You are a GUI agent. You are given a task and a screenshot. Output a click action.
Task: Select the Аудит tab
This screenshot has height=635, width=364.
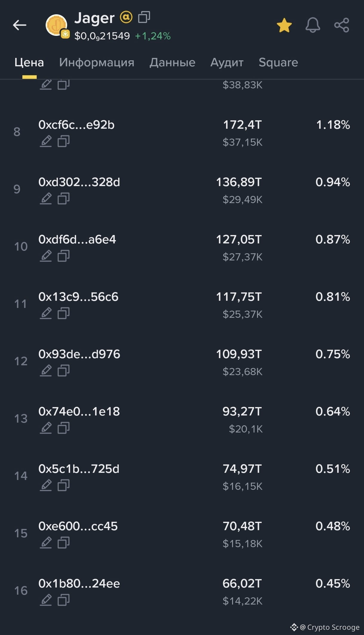pyautogui.click(x=227, y=62)
